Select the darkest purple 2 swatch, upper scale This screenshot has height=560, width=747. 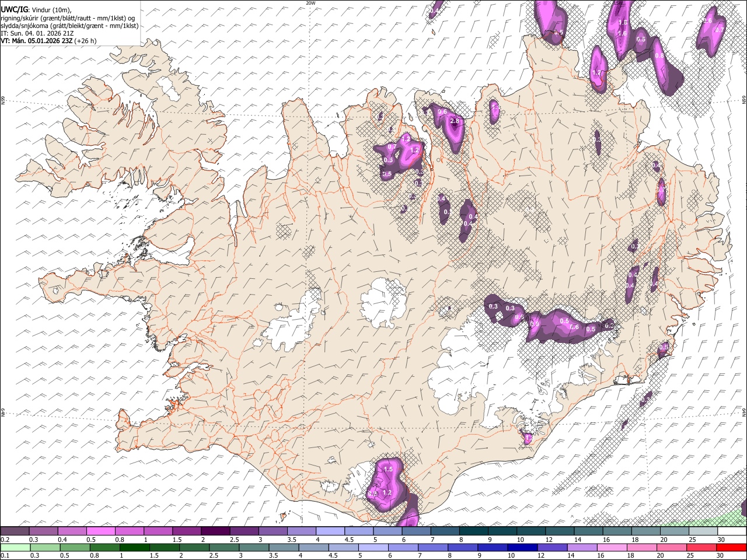[215, 531]
